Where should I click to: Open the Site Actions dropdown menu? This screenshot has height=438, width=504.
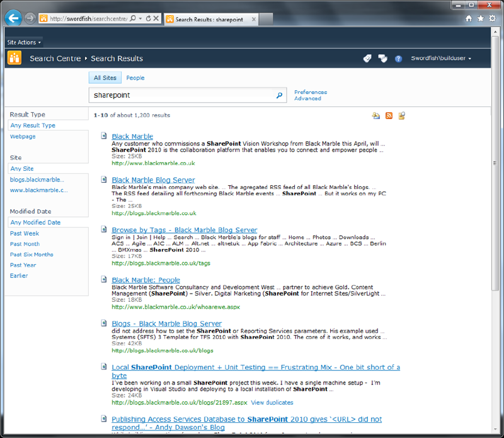tap(24, 42)
